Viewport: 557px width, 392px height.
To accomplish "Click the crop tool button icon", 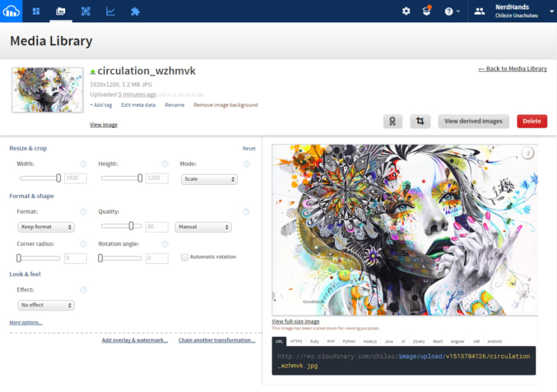I will coord(420,121).
